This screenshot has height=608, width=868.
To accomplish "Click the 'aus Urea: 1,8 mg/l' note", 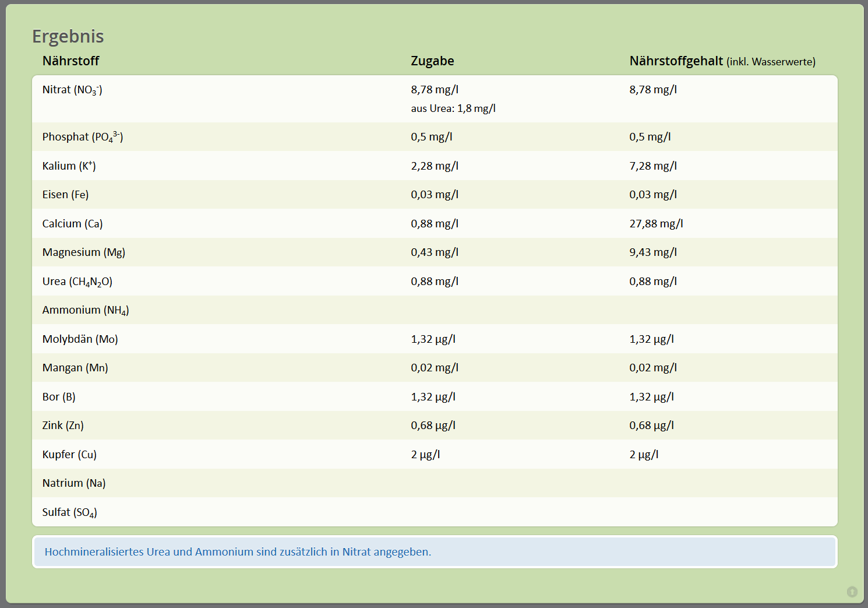I will tap(453, 108).
